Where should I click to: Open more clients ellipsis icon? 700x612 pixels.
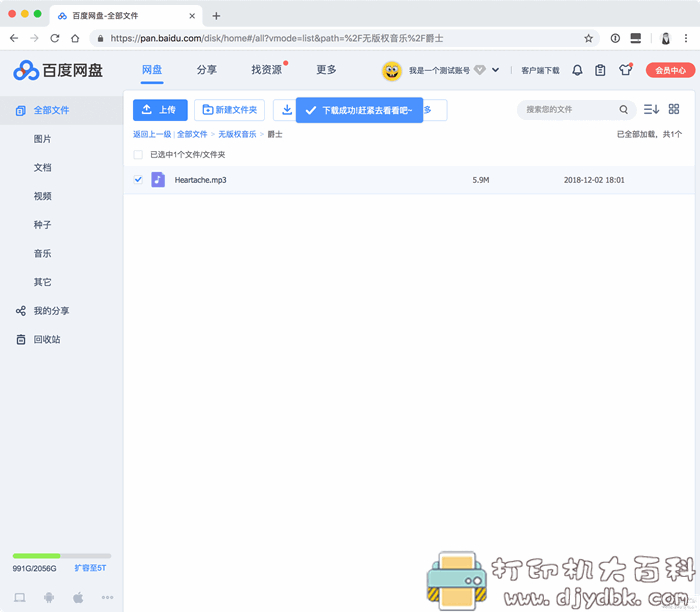(x=107, y=597)
